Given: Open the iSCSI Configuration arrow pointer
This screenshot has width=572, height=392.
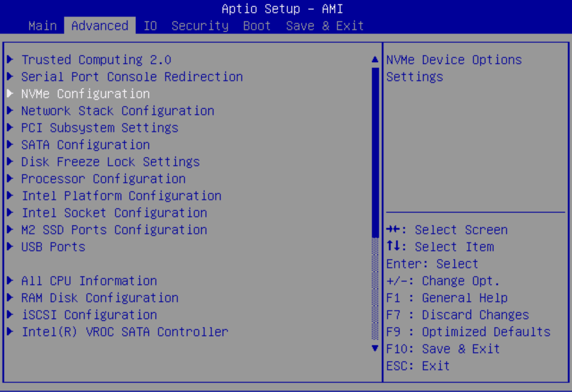Looking at the screenshot, I should pos(10,314).
